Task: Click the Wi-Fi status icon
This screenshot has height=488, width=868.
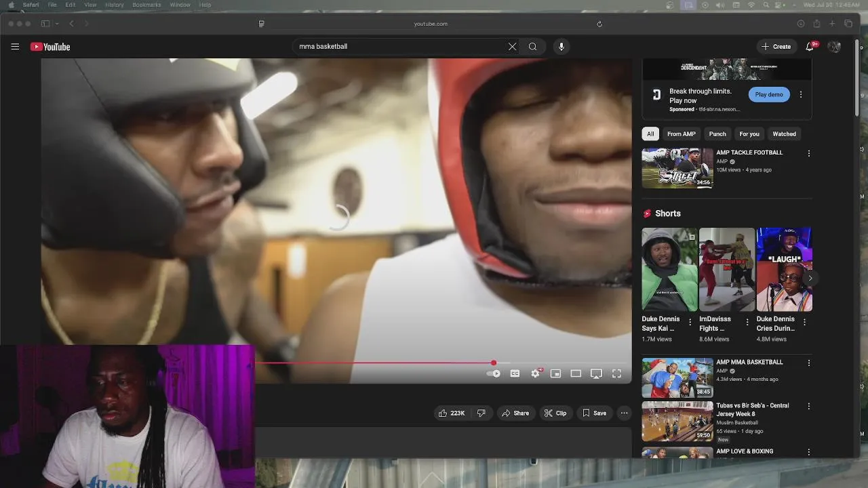Action: click(x=751, y=5)
